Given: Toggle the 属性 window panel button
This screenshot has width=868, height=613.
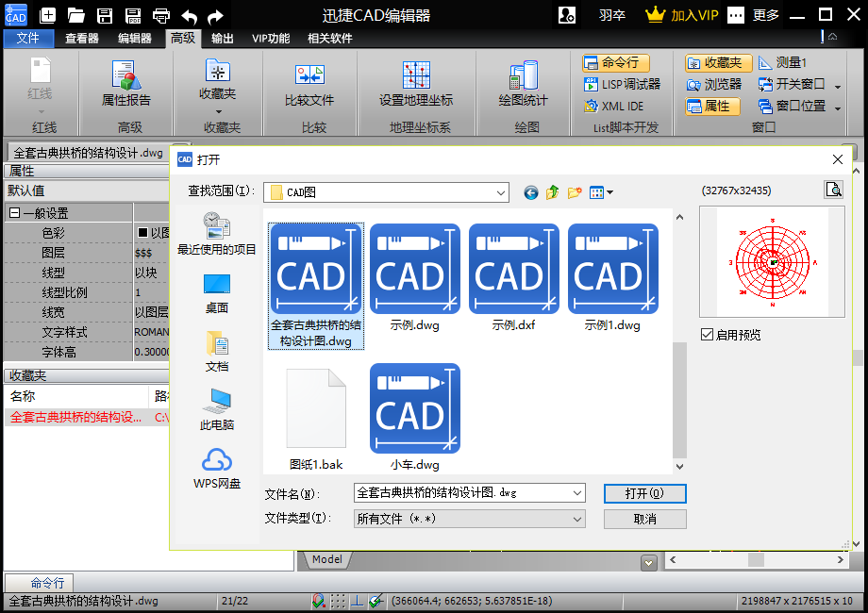Looking at the screenshot, I should coord(712,106).
